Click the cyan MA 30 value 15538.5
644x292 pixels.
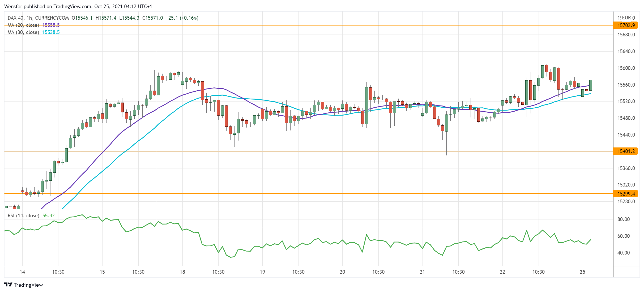tap(51, 32)
